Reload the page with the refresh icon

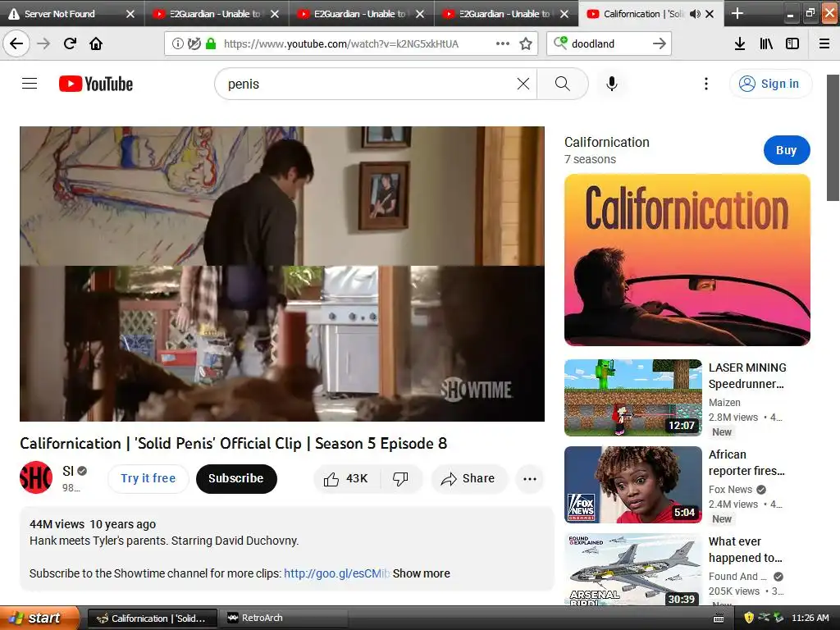click(70, 43)
